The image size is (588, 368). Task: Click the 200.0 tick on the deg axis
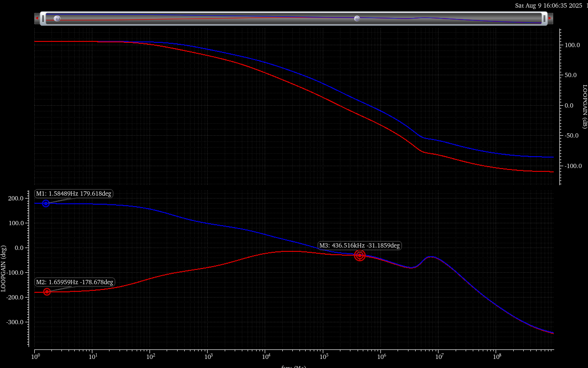pos(16,198)
